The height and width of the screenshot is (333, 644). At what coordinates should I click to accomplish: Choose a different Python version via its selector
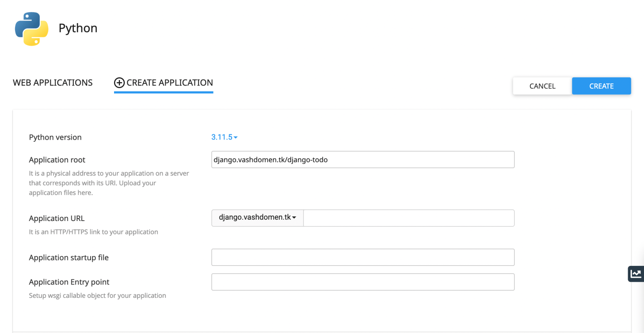224,137
